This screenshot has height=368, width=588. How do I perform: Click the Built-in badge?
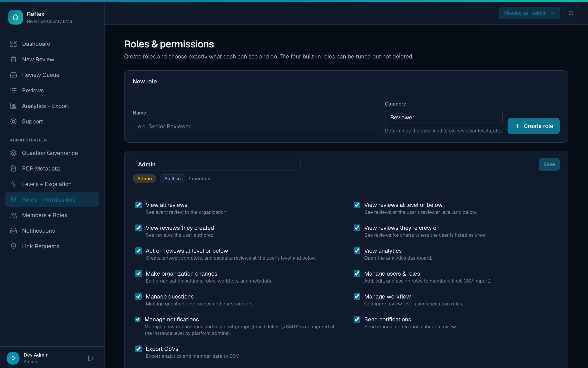[173, 179]
